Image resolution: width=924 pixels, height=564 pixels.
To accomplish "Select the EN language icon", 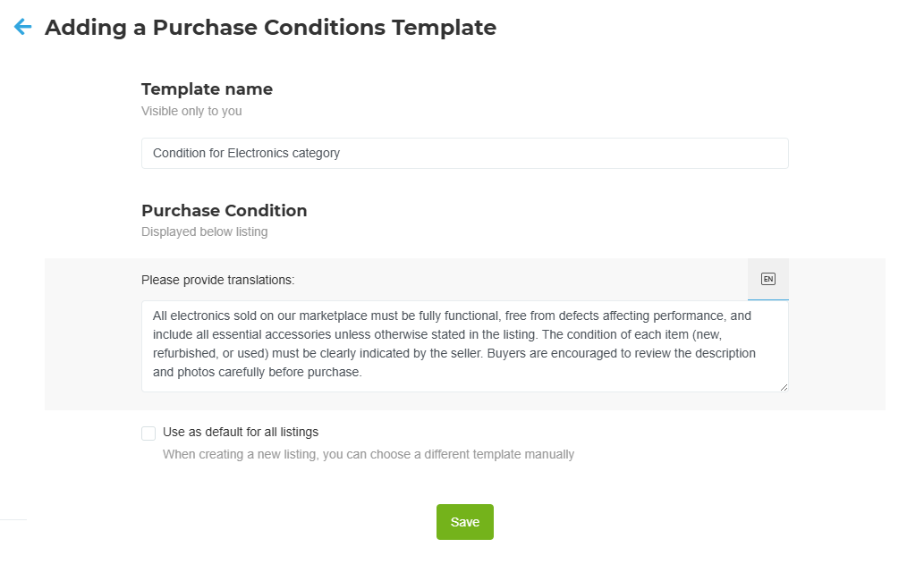I will coord(767,279).
